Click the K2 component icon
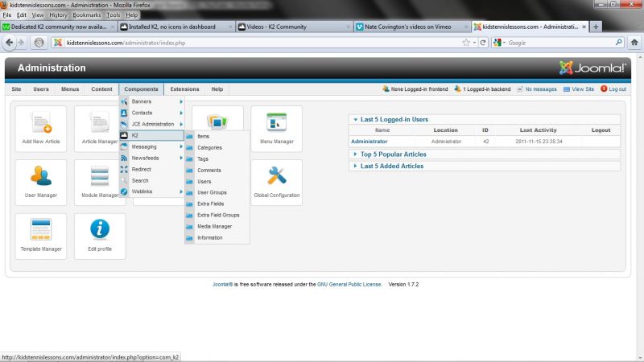This screenshot has width=644, height=362. point(124,135)
